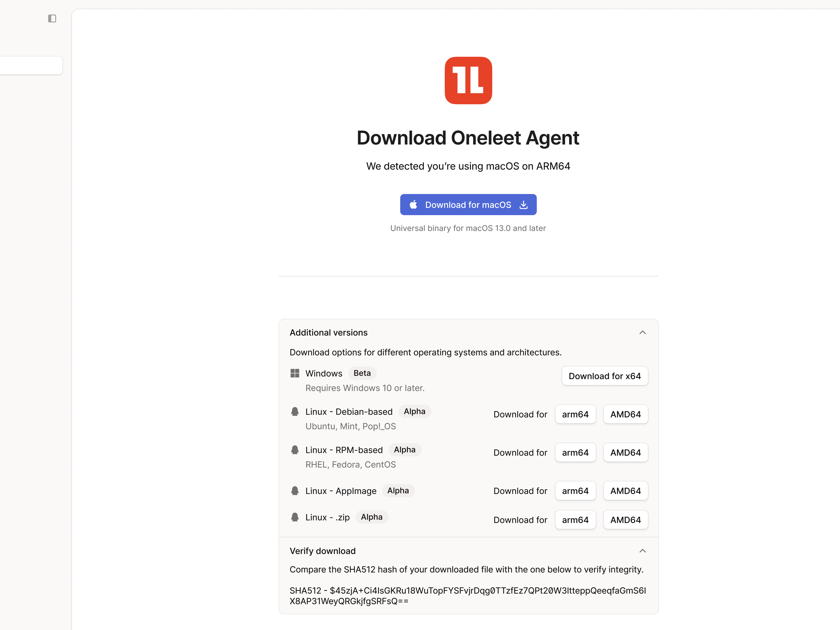
Task: Click 'Requires Windows 10 or later.' text
Action: (x=365, y=388)
